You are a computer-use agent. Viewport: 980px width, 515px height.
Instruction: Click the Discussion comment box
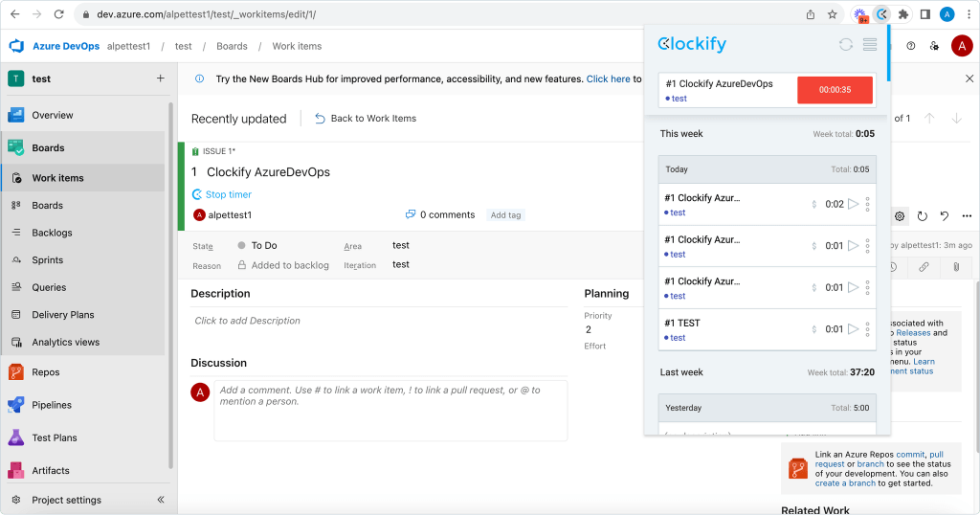tap(390, 411)
